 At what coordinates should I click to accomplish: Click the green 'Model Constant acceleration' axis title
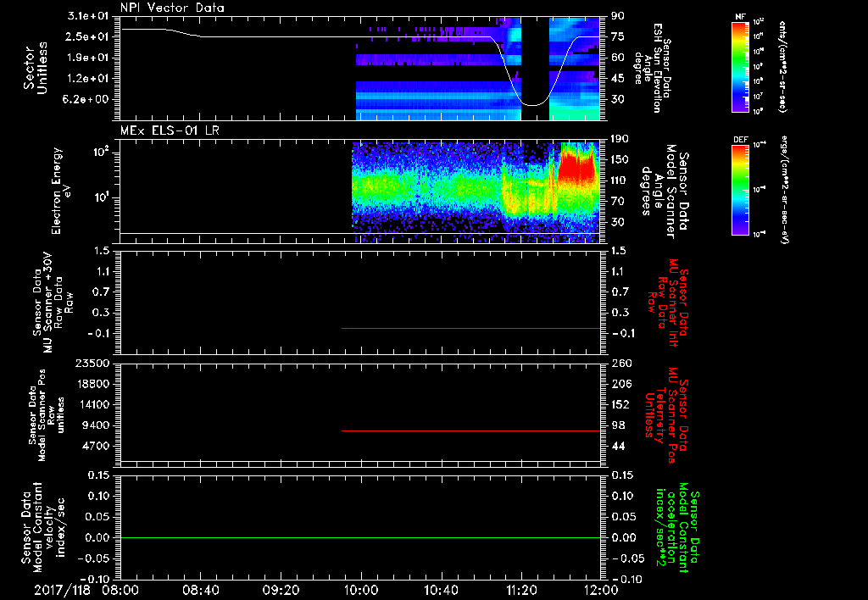tap(677, 528)
